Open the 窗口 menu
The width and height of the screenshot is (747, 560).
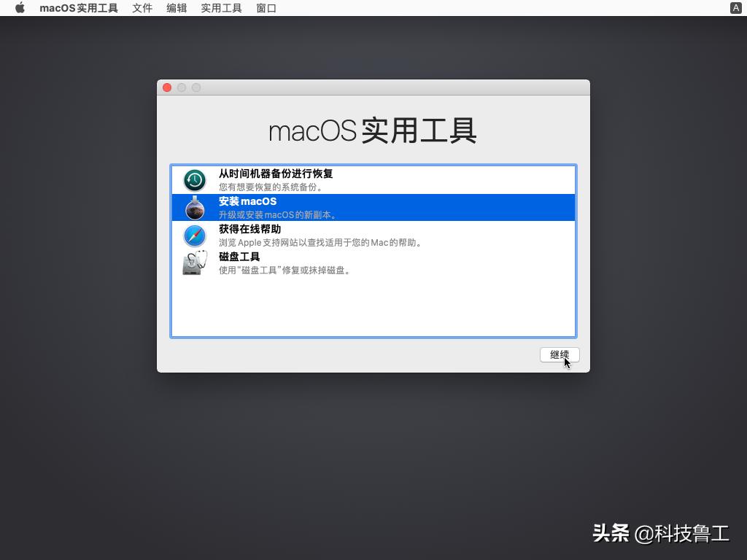pos(266,8)
